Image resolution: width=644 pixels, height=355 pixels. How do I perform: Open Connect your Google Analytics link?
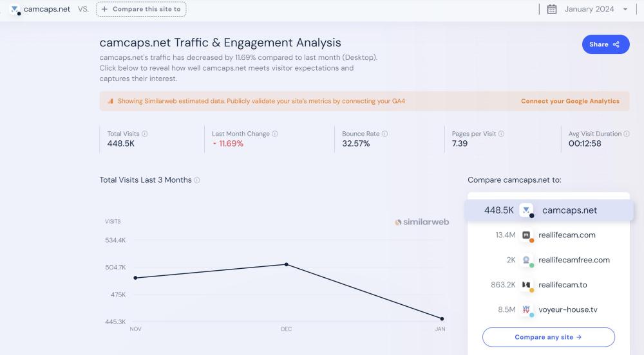[x=570, y=101]
